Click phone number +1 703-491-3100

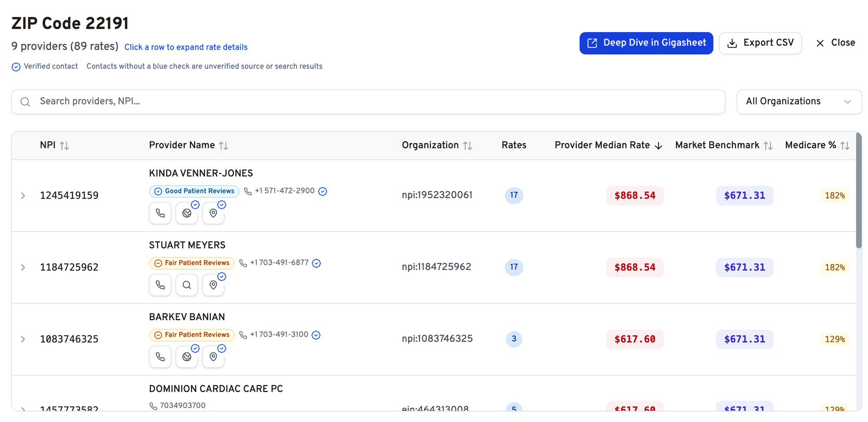pyautogui.click(x=279, y=334)
